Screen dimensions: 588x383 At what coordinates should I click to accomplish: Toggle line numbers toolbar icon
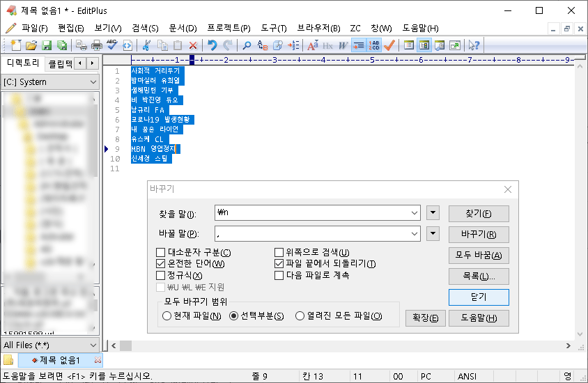(x=374, y=45)
